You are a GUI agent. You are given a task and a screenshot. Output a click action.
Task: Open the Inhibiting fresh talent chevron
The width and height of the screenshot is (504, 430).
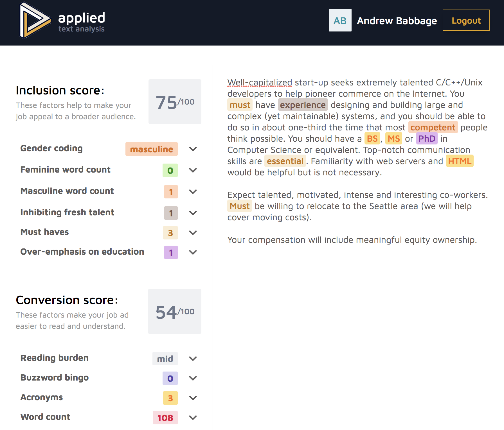click(x=193, y=213)
